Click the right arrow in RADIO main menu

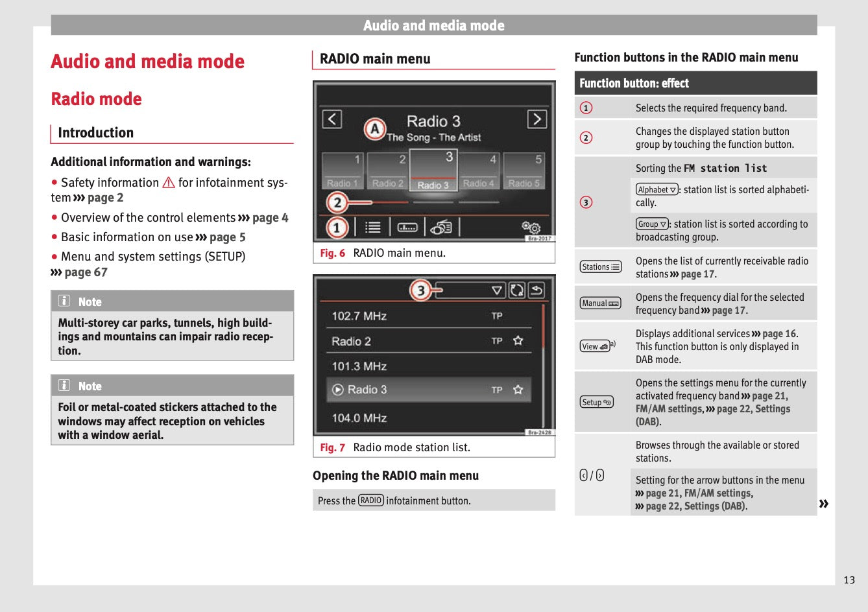click(536, 119)
